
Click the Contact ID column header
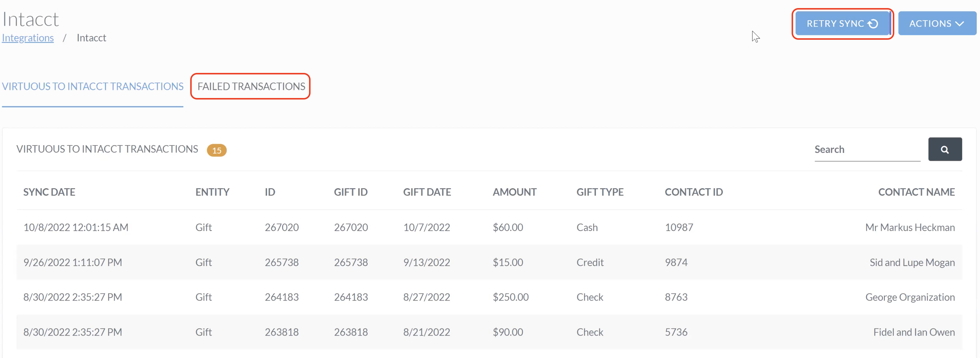point(694,192)
